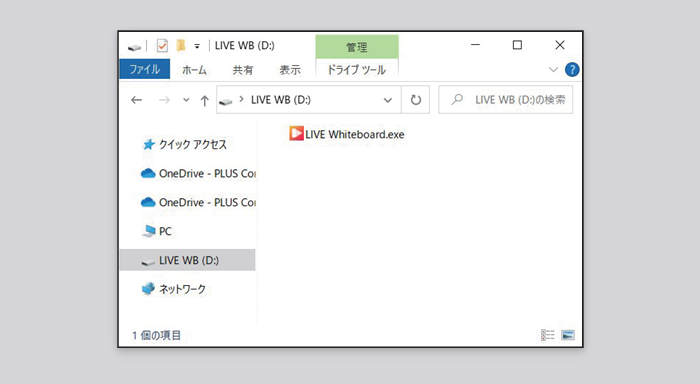Screen dimensions: 700x384
Task: Click the LIVE WB (D:)の検索 search field
Action: (506, 100)
